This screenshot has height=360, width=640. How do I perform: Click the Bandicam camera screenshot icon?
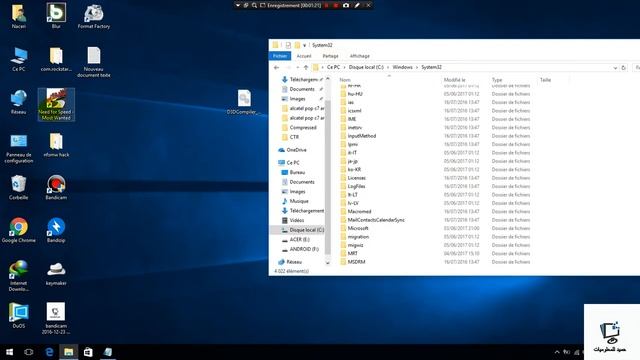pos(346,5)
